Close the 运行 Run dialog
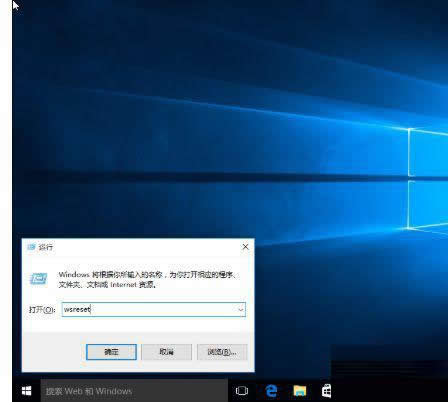Viewport: 448px width, 402px height. tap(245, 247)
